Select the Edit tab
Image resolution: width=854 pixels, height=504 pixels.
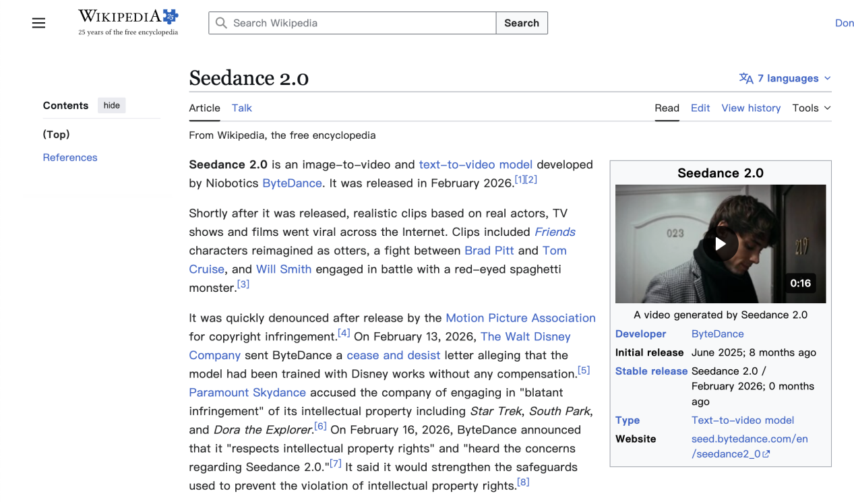700,108
